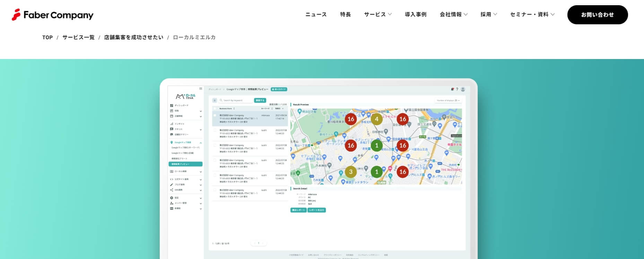
Task: Open the user avatar icon in mockup
Action: (x=463, y=89)
